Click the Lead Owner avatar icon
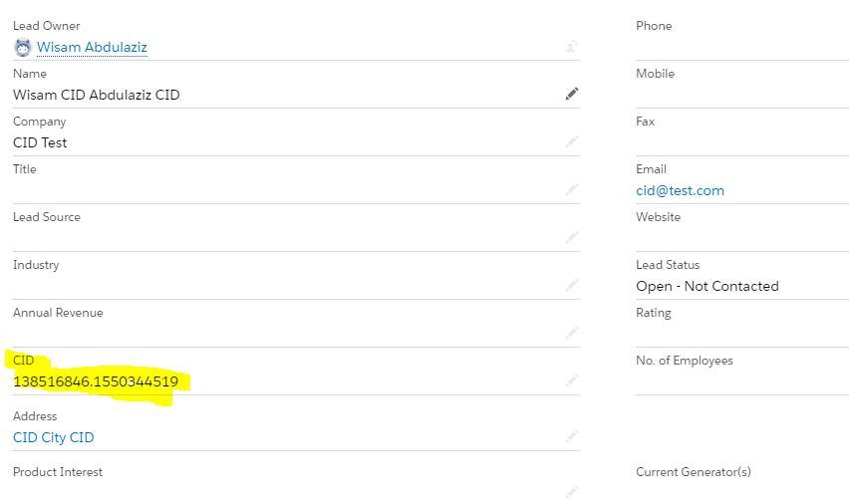Viewport: 849px width, 504px height. click(23, 48)
